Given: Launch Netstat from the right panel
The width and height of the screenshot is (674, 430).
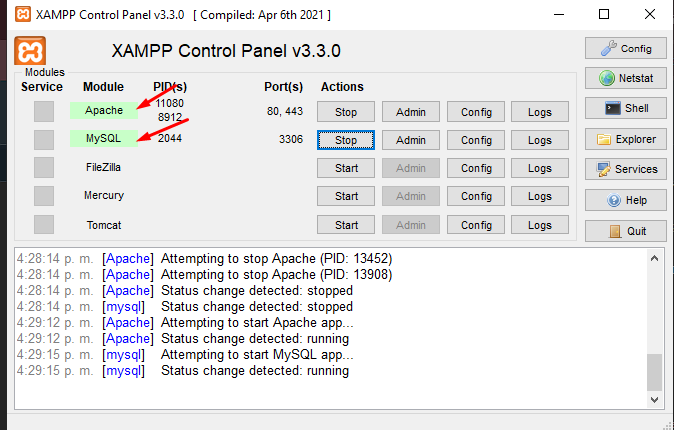Looking at the screenshot, I should point(626,78).
